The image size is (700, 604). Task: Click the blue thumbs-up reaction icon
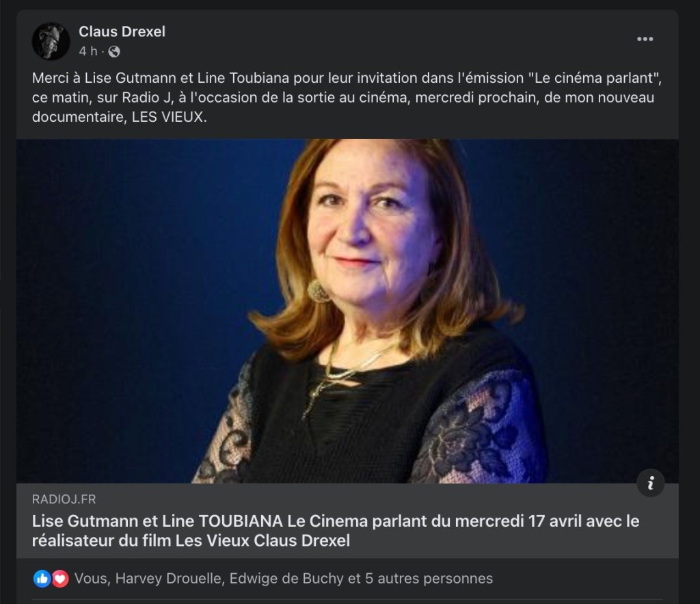pyautogui.click(x=42, y=579)
